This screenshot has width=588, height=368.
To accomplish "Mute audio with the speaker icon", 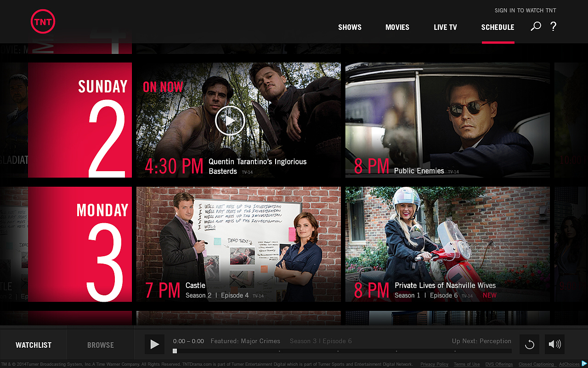I will [x=554, y=344].
